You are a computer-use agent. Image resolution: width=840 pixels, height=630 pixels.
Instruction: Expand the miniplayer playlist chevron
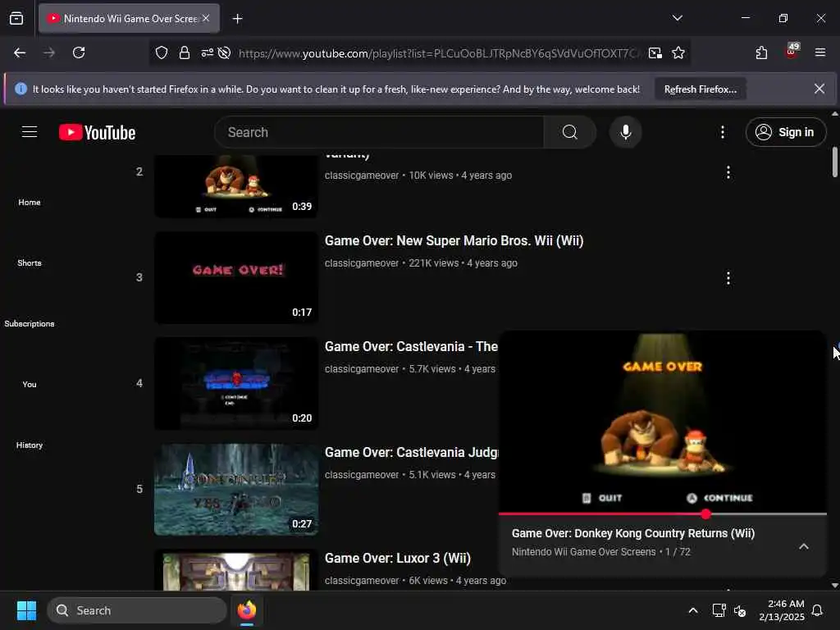pos(804,546)
